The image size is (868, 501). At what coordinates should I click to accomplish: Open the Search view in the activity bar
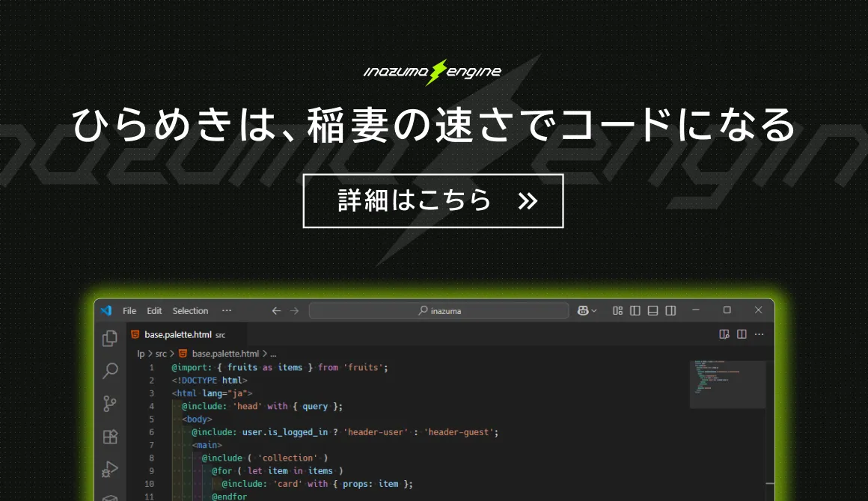pos(110,371)
